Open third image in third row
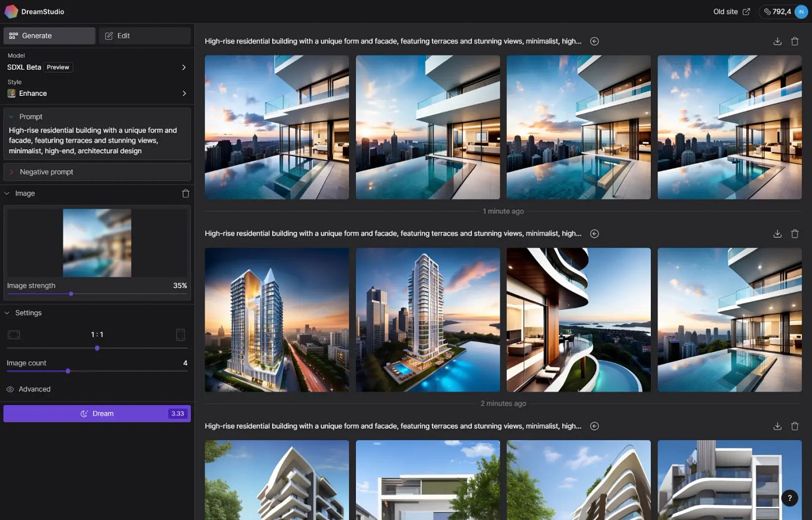 click(x=578, y=480)
